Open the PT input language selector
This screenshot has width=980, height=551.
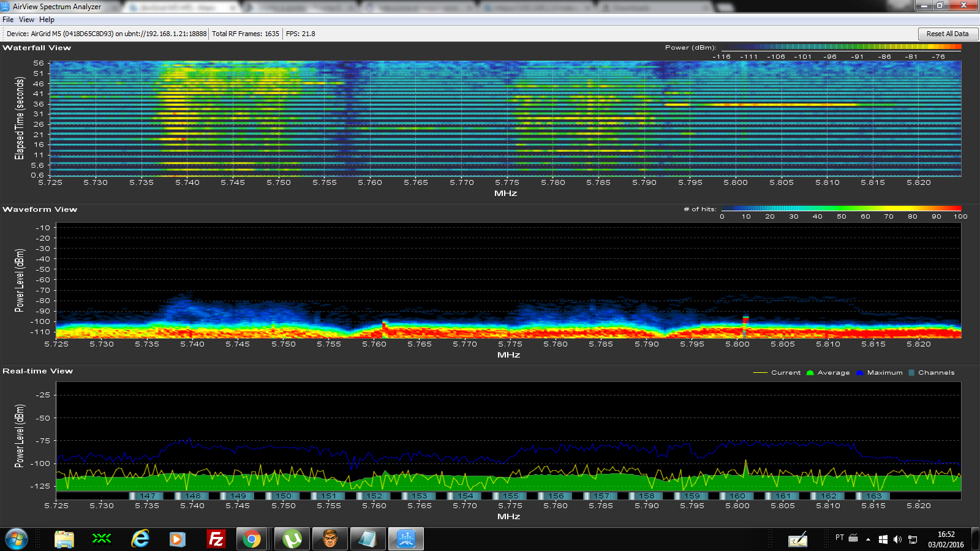click(x=840, y=538)
